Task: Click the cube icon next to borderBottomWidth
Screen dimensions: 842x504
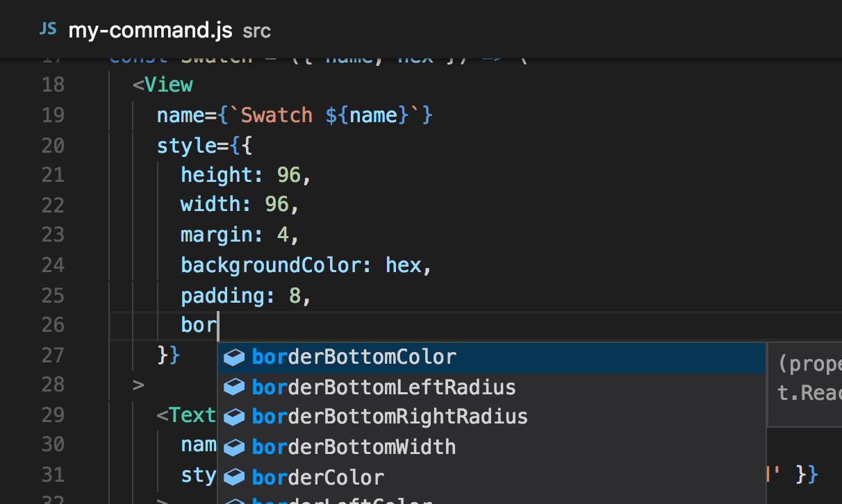Action: [235, 447]
